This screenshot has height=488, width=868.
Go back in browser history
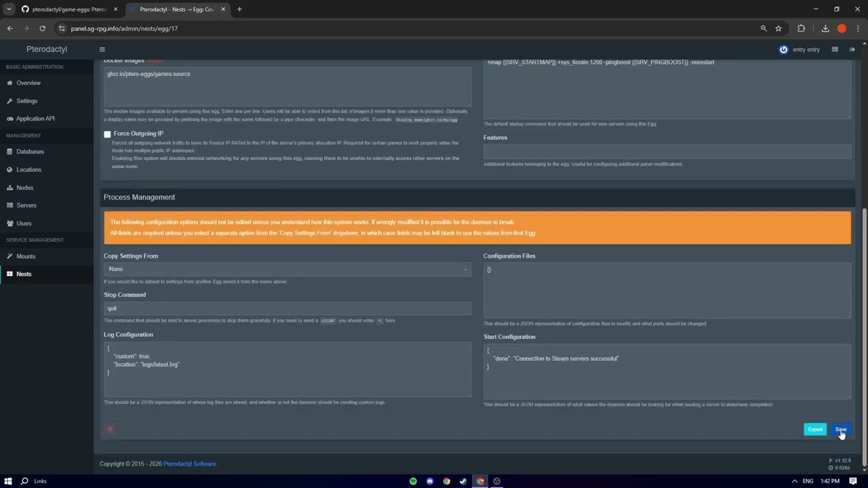point(9,28)
